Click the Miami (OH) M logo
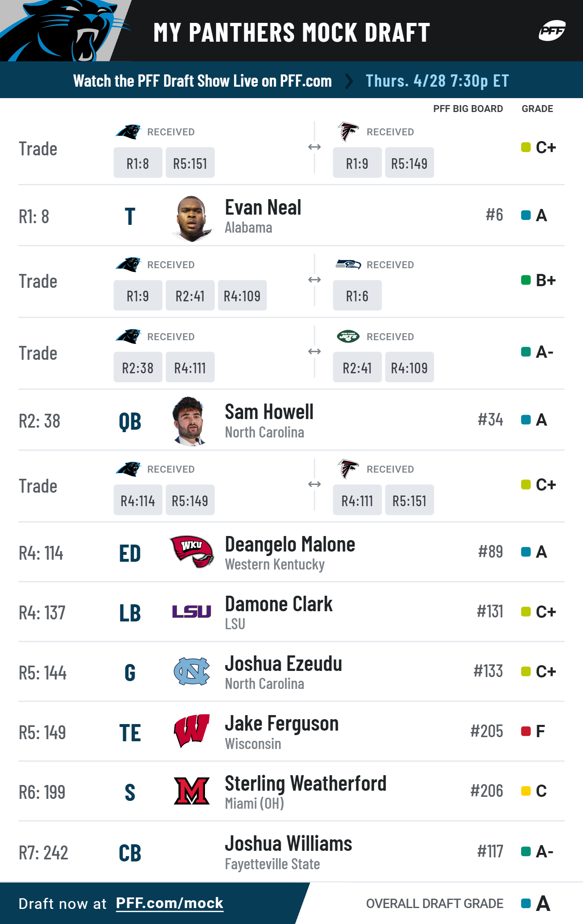The height and width of the screenshot is (924, 583). (x=191, y=791)
